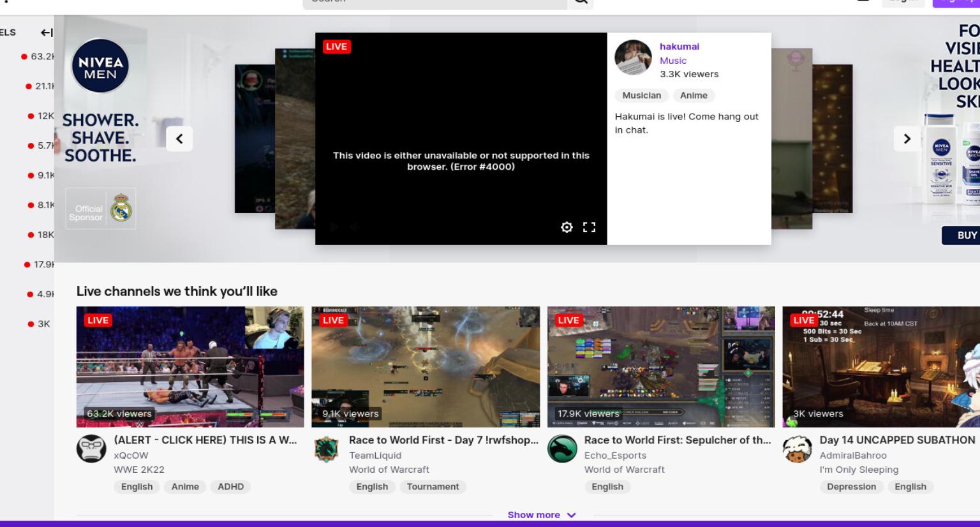Select the Depression tag
980x527 pixels.
tap(851, 487)
